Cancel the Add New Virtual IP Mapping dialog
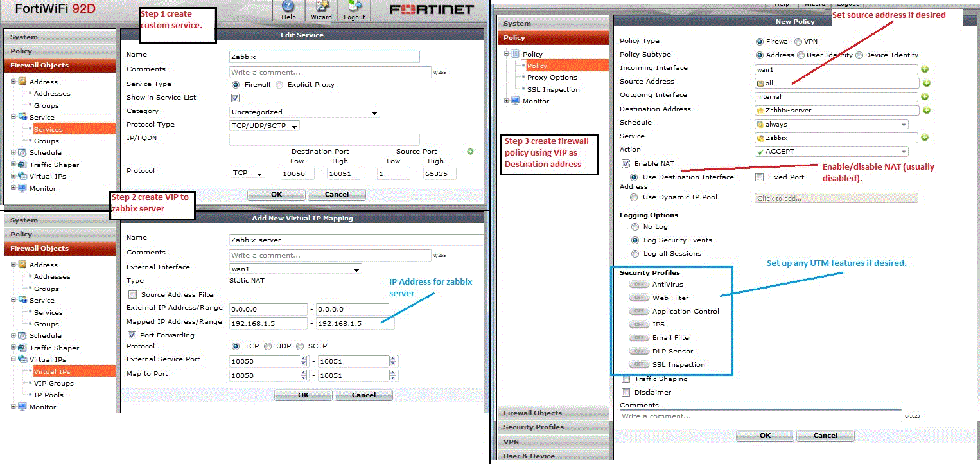 tap(363, 395)
